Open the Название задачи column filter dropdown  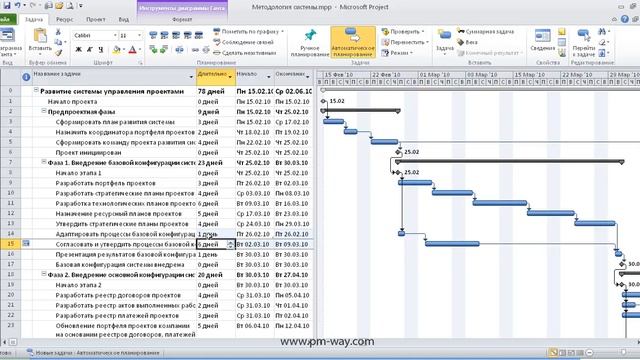[191, 77]
